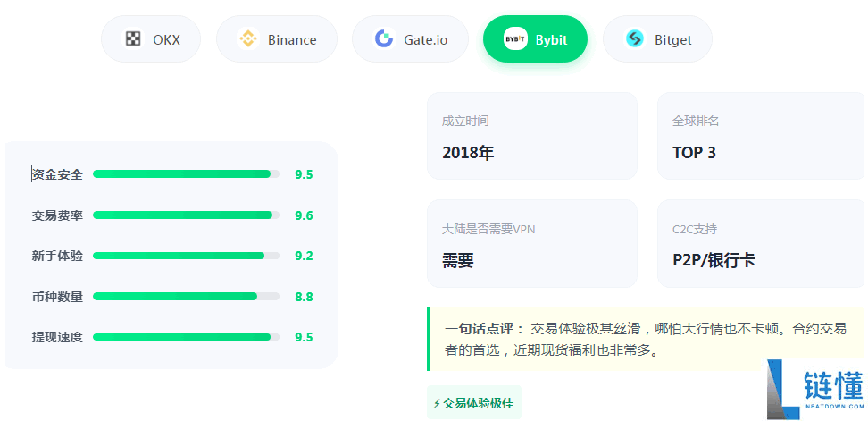Click the Bitget logo icon

click(634, 38)
